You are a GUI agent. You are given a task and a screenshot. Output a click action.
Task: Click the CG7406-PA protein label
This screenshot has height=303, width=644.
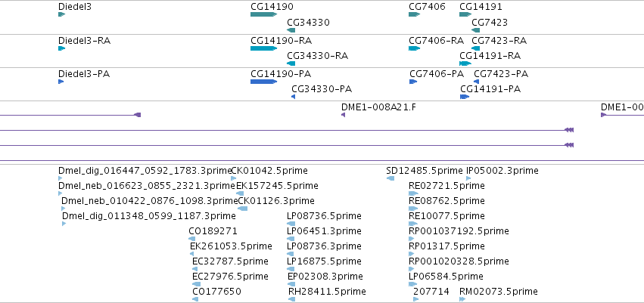[437, 74]
